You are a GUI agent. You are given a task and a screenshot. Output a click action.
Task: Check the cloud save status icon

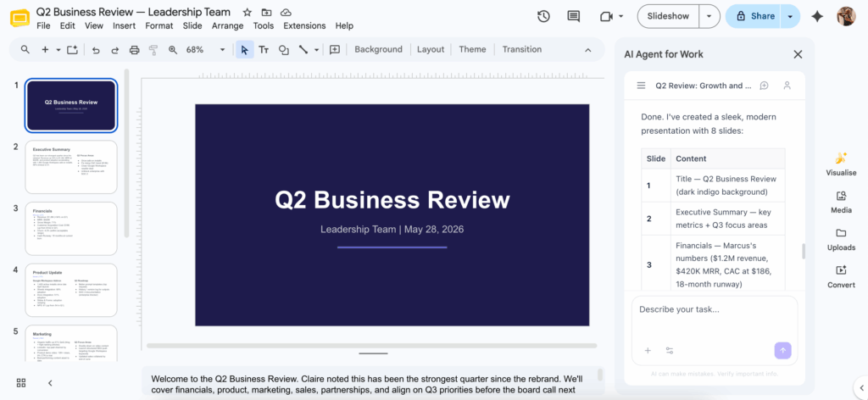(x=286, y=12)
